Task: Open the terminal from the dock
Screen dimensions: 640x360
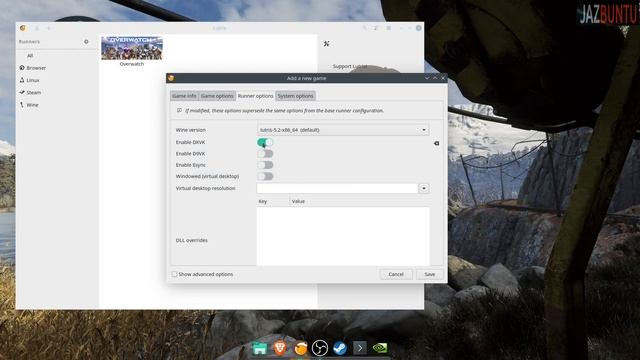Action: [360, 348]
